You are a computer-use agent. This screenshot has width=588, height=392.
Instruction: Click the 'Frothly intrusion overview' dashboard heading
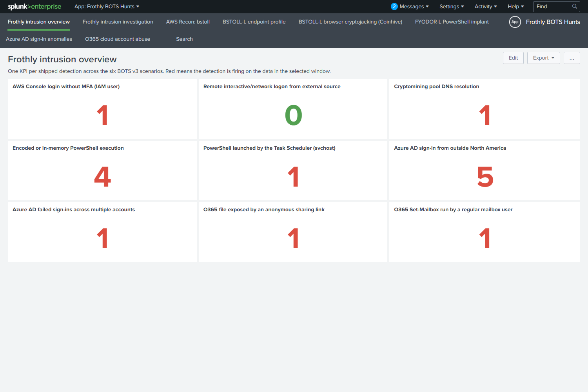click(x=62, y=59)
